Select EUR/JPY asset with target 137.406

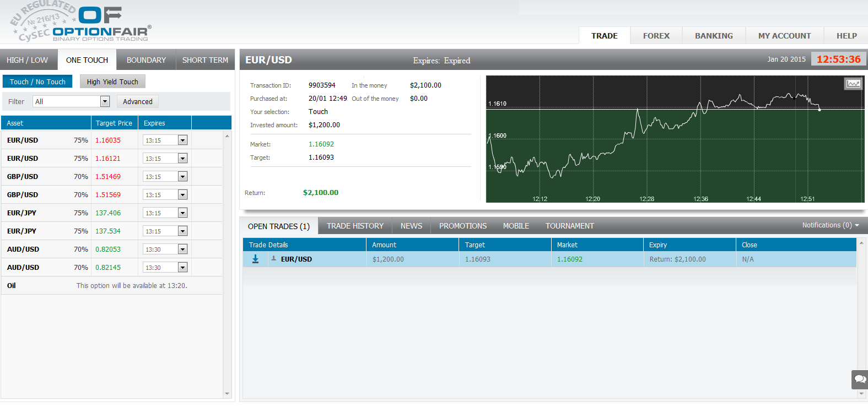coord(22,213)
